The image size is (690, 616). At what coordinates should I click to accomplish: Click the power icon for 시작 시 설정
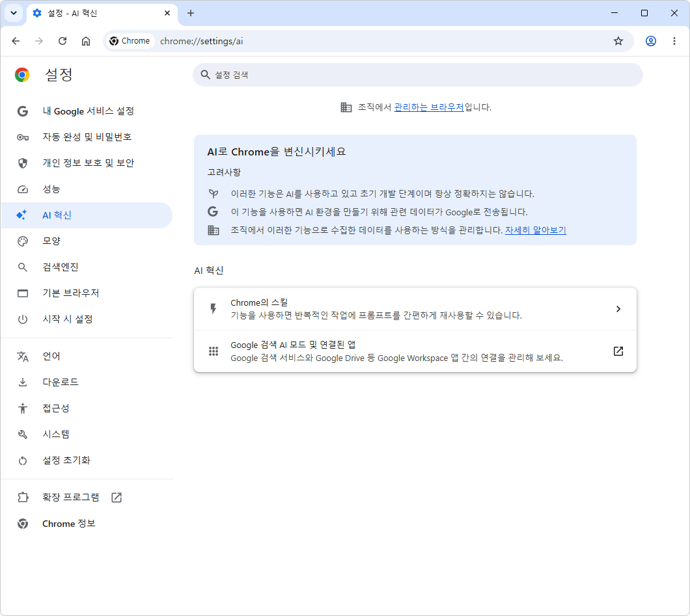[x=23, y=319]
